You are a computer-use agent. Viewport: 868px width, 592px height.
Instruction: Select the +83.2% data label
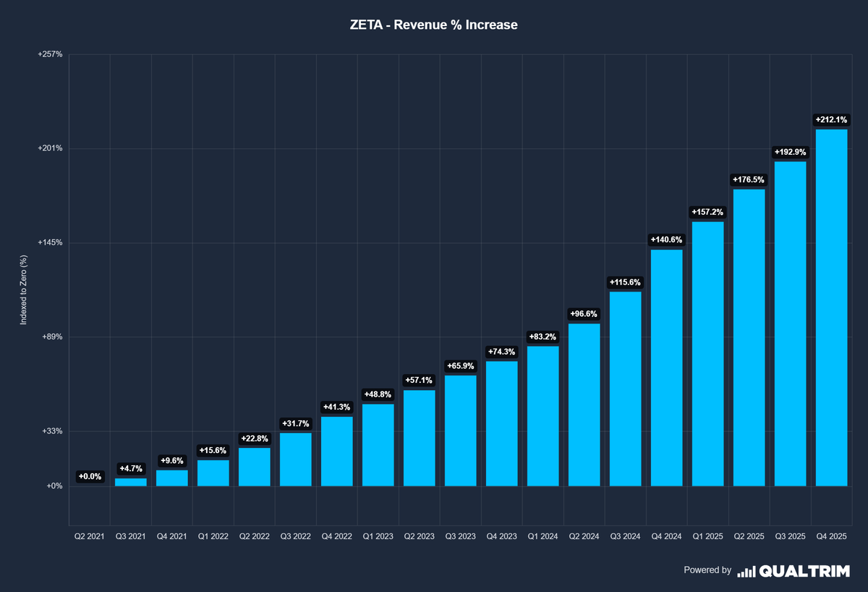pos(542,337)
